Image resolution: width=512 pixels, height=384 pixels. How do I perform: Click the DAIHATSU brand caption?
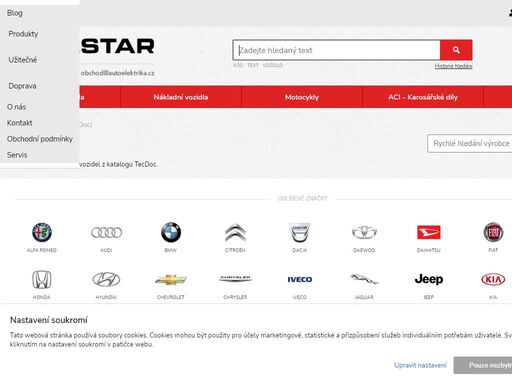(x=429, y=250)
